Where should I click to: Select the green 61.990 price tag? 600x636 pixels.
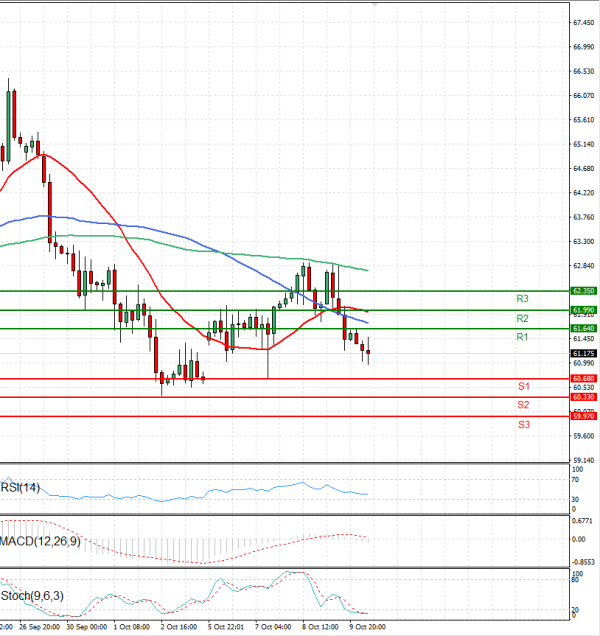[583, 310]
